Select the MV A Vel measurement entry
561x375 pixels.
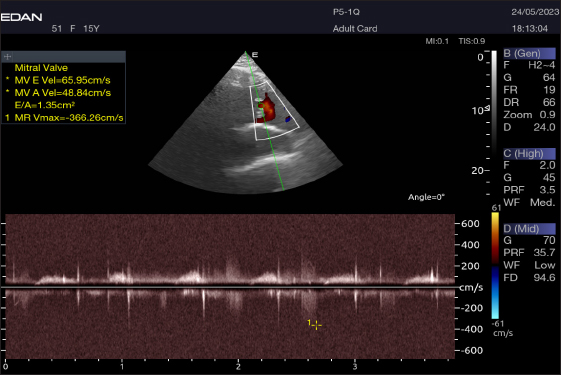point(63,93)
